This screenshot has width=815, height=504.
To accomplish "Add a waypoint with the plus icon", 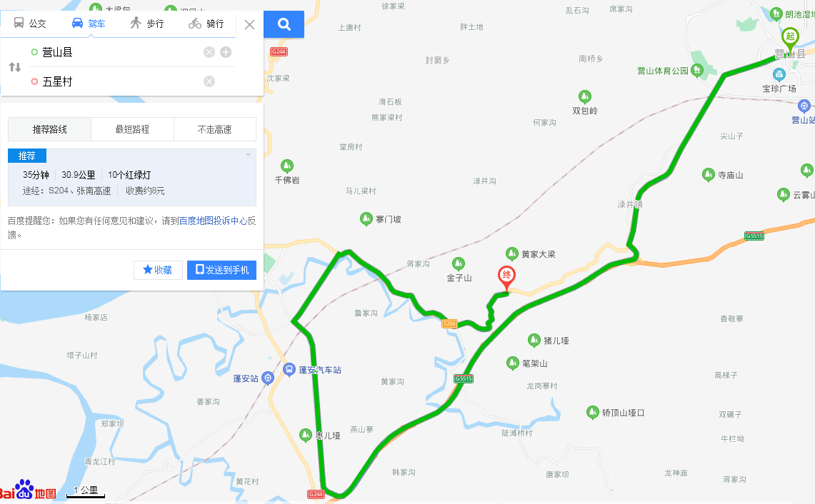I will point(226,52).
